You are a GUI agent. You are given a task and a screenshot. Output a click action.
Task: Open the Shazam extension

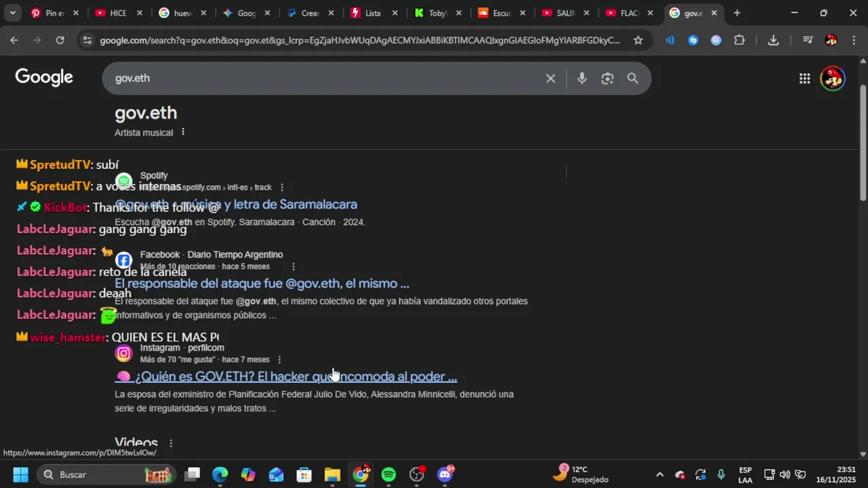pos(693,40)
